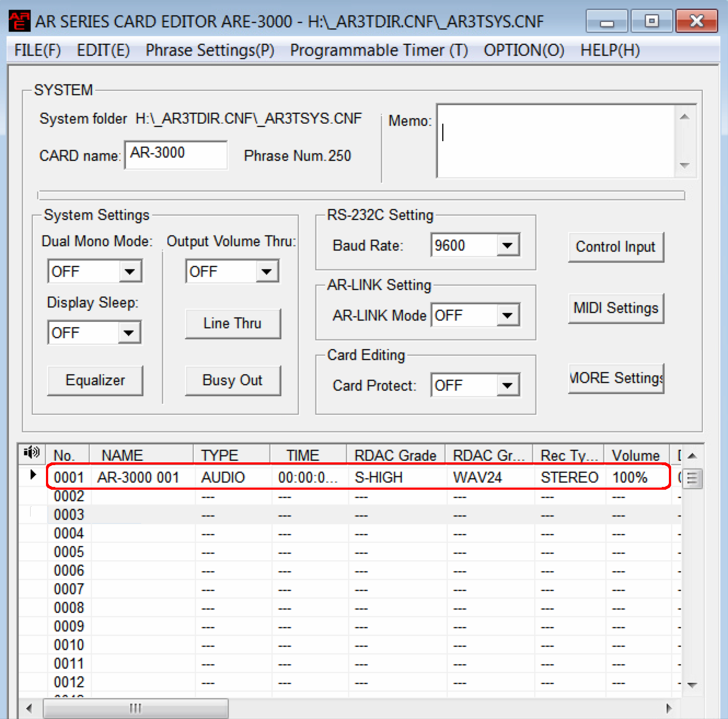Click the Memo scroll down arrow
This screenshot has height=719, width=728.
(x=685, y=165)
